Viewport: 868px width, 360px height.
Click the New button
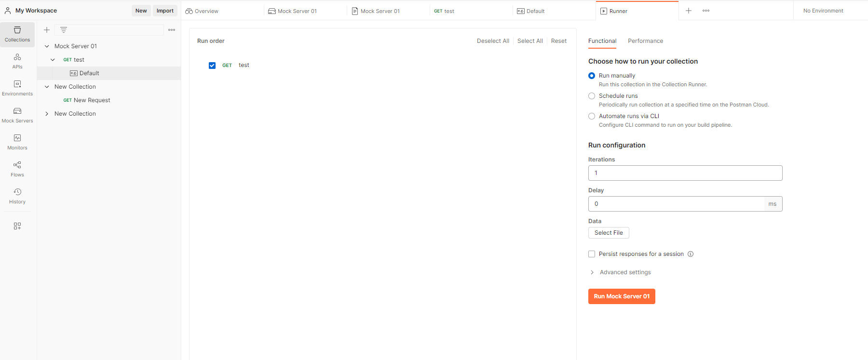point(141,11)
